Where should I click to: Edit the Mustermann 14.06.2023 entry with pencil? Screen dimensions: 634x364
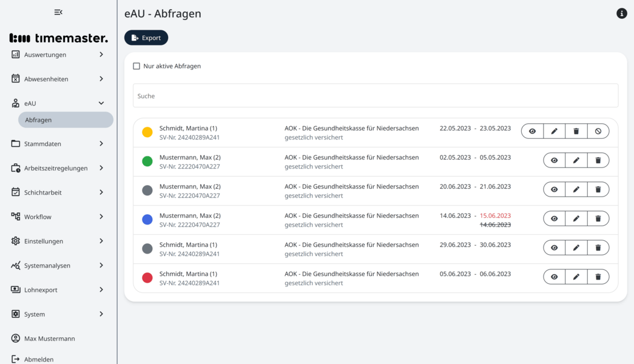576,218
